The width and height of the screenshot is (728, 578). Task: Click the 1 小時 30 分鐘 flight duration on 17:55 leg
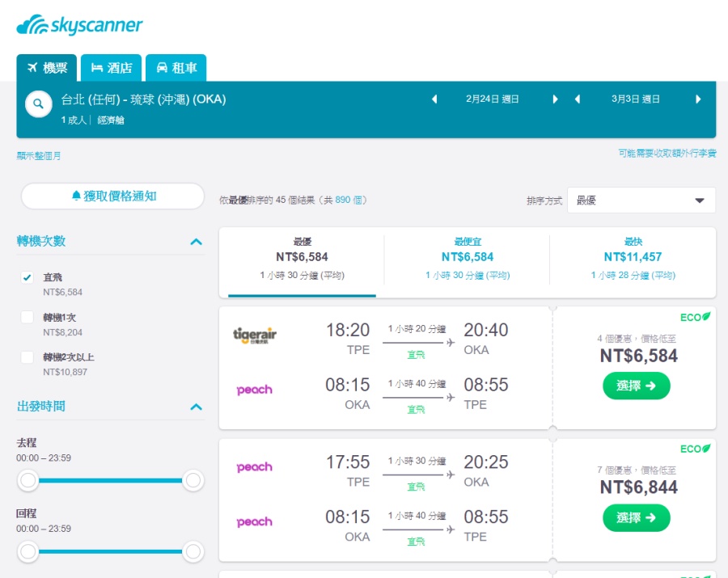click(x=417, y=461)
